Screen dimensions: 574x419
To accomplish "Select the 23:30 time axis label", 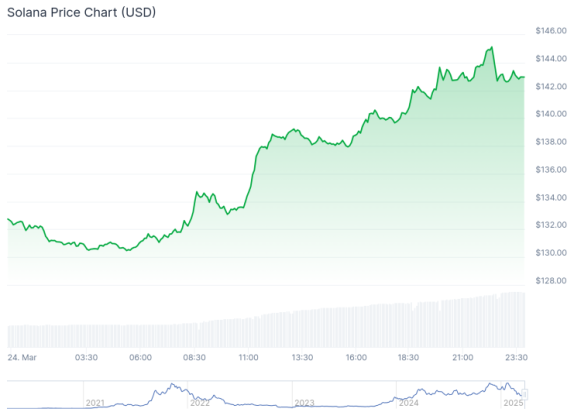I will click(x=516, y=358).
